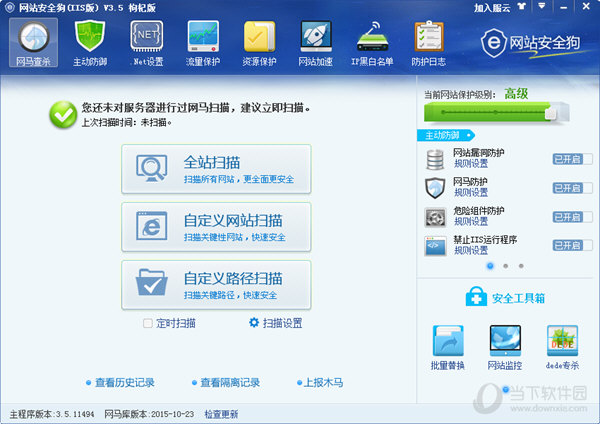Select the first protection page dot

490,266
